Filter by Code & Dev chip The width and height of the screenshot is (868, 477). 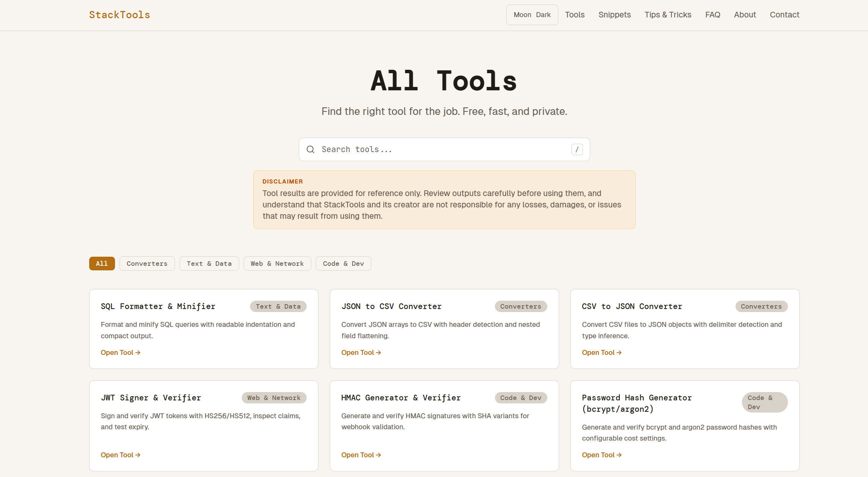[x=343, y=264]
